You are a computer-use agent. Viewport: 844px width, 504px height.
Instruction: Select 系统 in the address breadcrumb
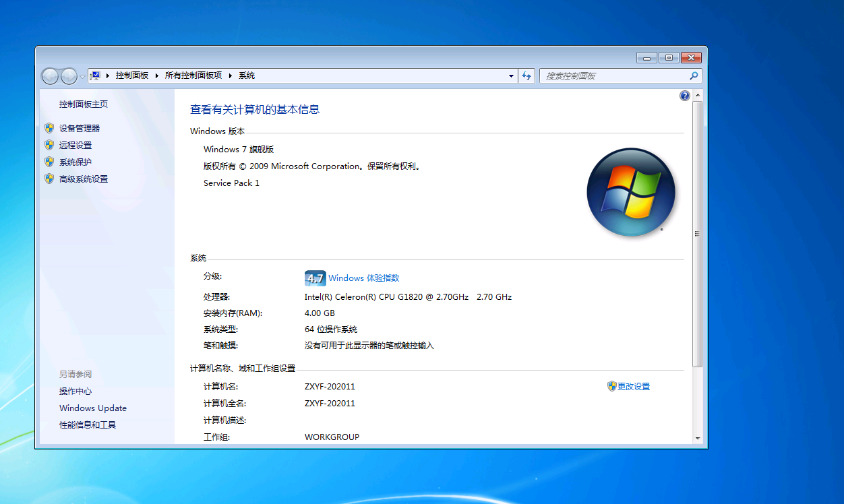coord(247,75)
